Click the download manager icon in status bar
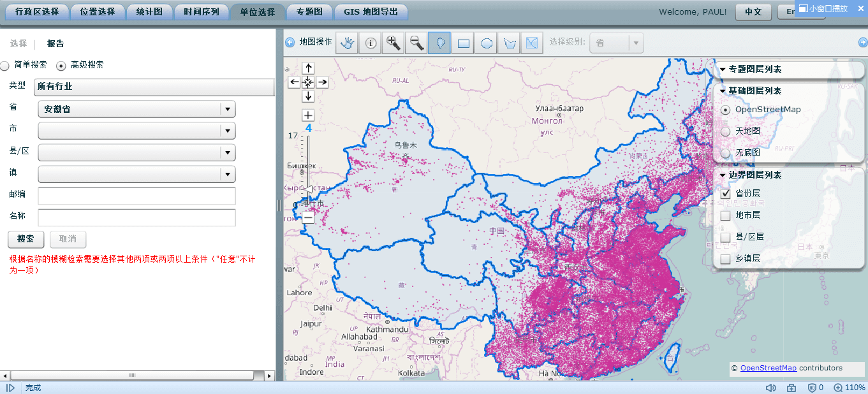This screenshot has width=868, height=394. [791, 388]
